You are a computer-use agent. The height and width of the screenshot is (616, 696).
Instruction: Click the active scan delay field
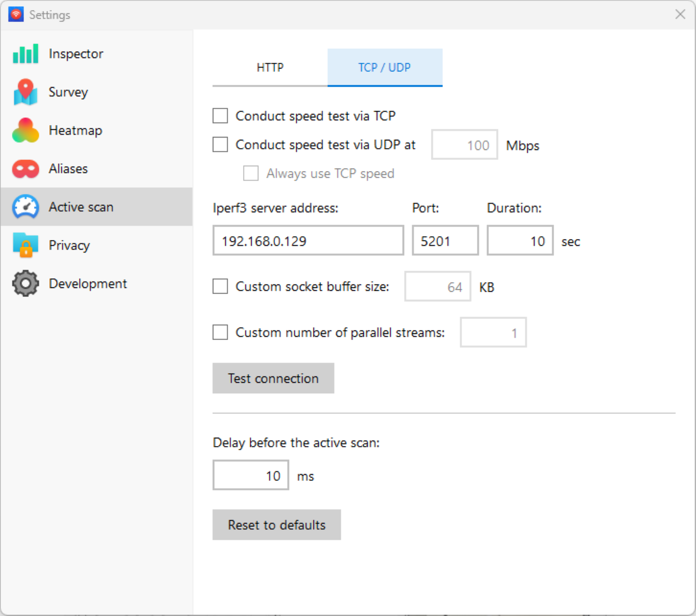click(x=250, y=475)
